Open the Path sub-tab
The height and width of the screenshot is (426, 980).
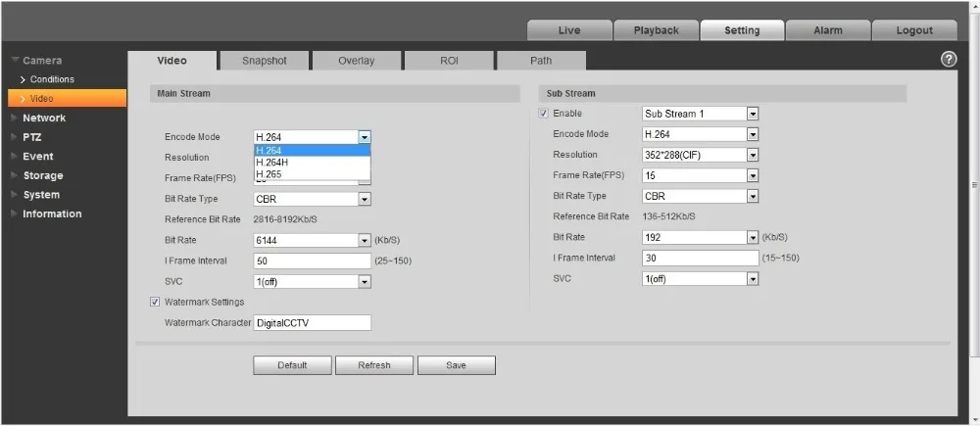coord(541,61)
